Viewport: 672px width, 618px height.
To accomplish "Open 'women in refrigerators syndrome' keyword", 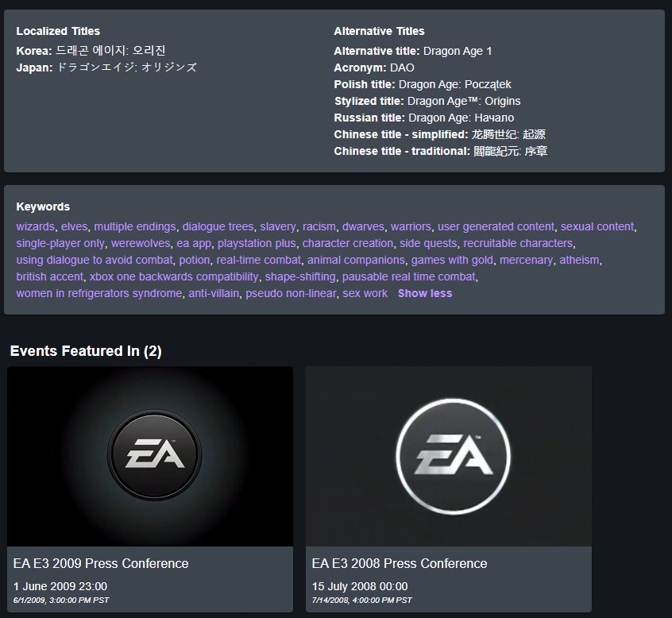I will pos(99,294).
